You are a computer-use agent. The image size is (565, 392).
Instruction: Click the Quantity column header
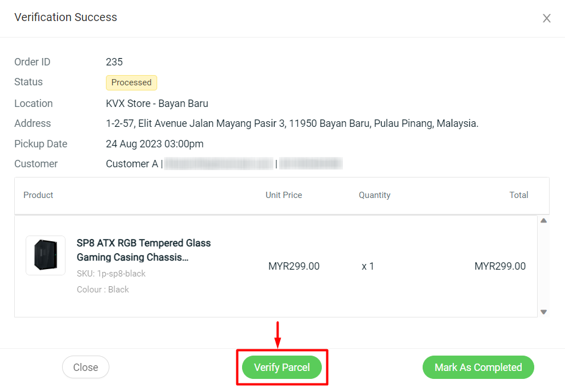coord(374,195)
